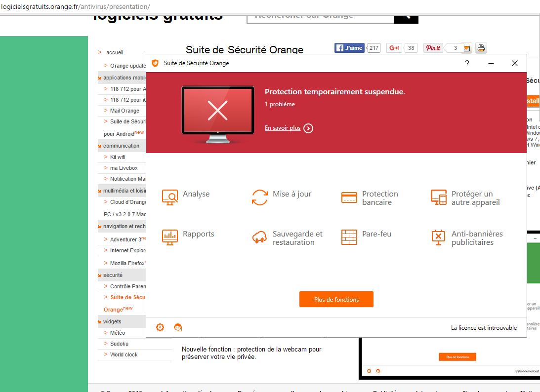
Task: Launch the Mise à jour update icon
Action: (260, 197)
